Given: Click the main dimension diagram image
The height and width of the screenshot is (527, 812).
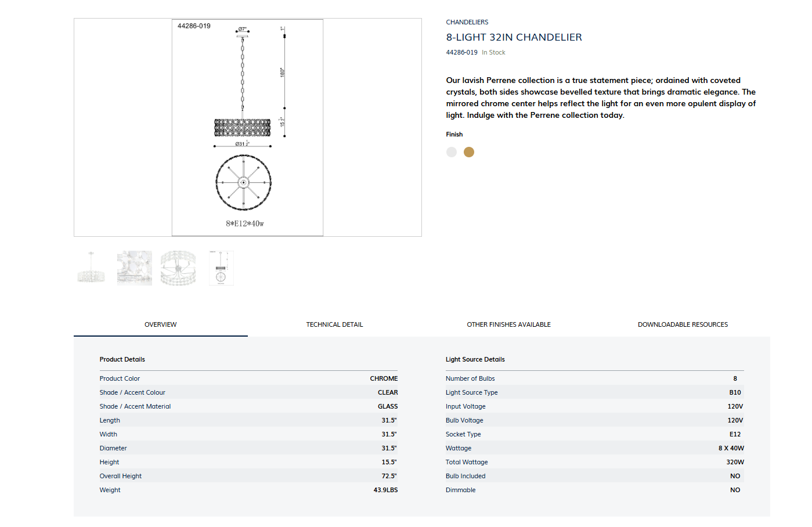Looking at the screenshot, I should [247, 128].
